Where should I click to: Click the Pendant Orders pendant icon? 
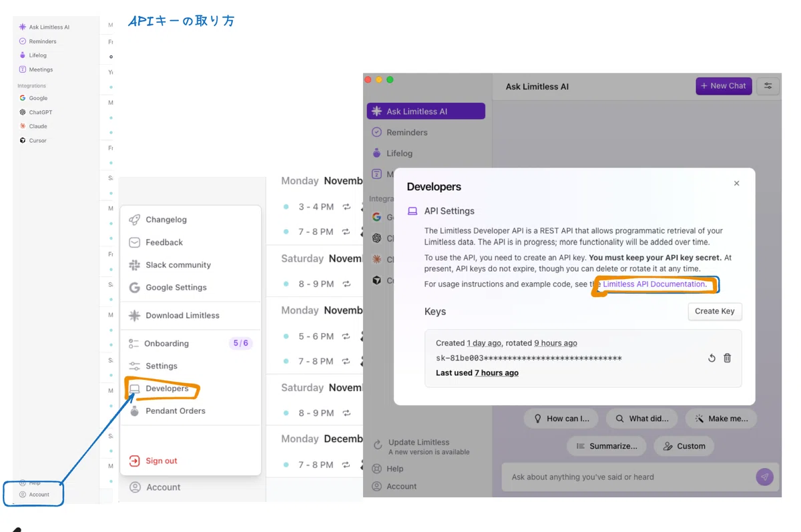134,411
